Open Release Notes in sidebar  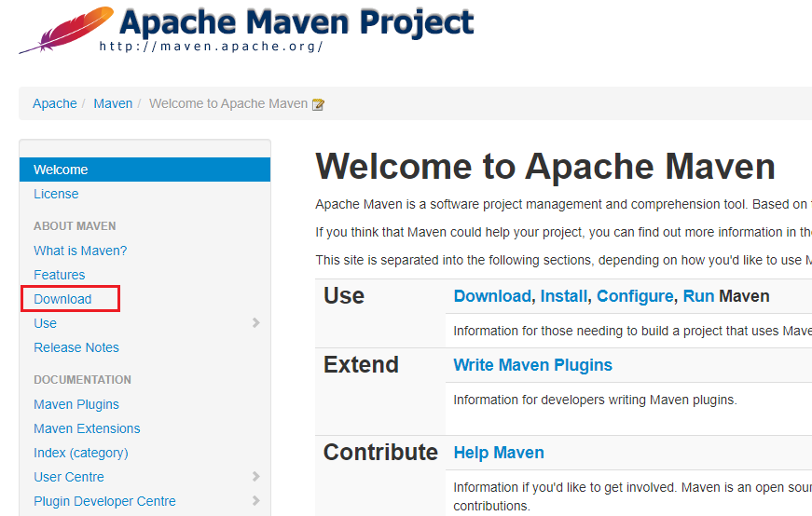pos(76,347)
